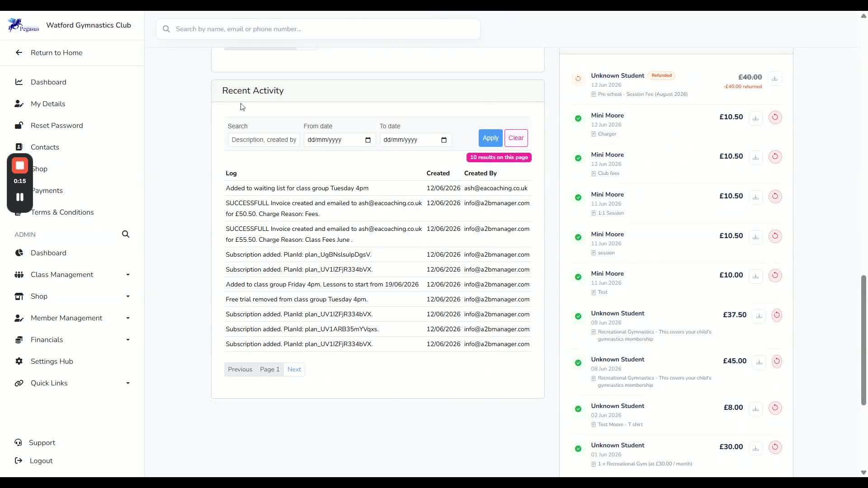Click log entry with PlanId plan_UV1ARB35mYVqxs
The image size is (868, 488).
pos(302,329)
